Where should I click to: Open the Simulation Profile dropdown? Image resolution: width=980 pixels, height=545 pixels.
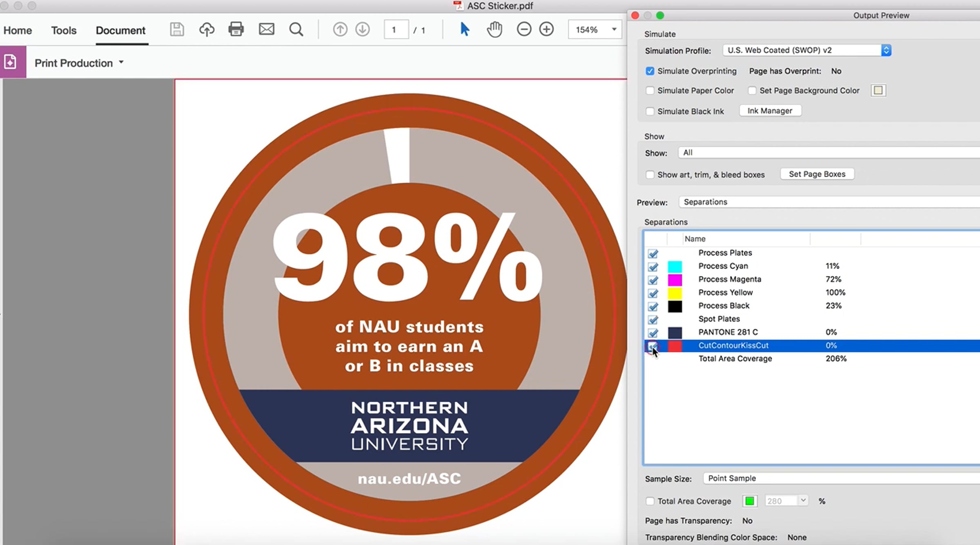tap(806, 50)
